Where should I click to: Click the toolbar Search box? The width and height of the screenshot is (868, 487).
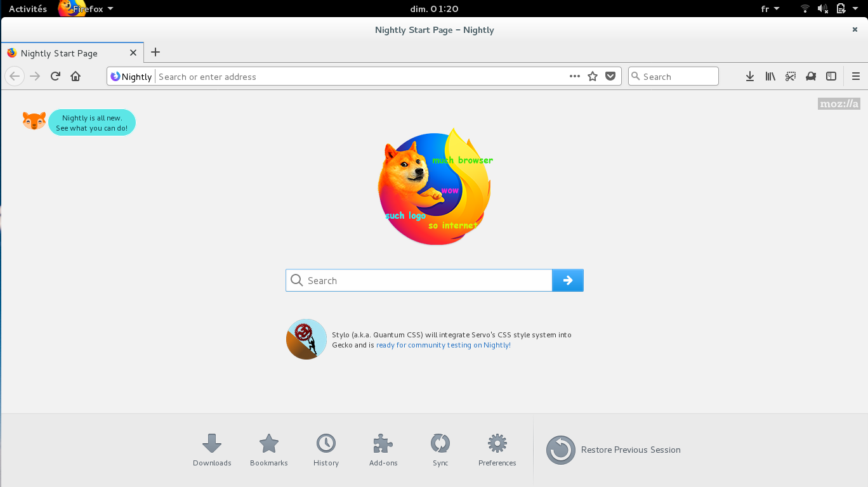(673, 76)
